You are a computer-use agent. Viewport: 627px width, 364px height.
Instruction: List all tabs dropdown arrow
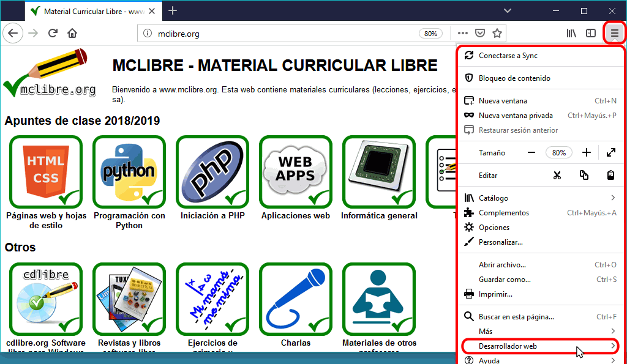pyautogui.click(x=508, y=11)
